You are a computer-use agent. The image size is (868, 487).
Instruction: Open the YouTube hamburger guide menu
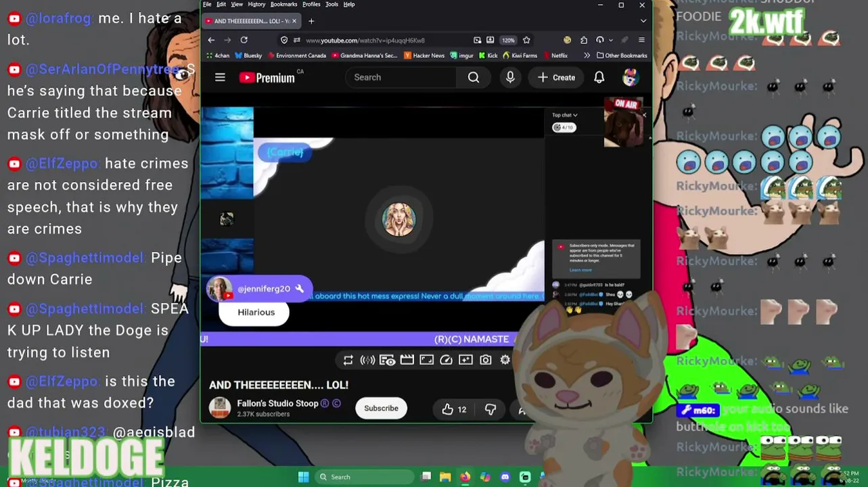(x=220, y=78)
